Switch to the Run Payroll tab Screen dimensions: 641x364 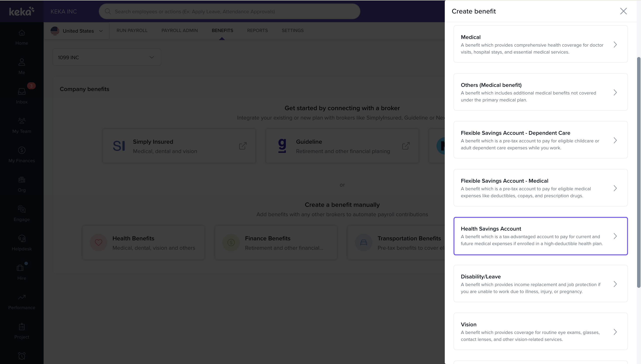click(132, 30)
